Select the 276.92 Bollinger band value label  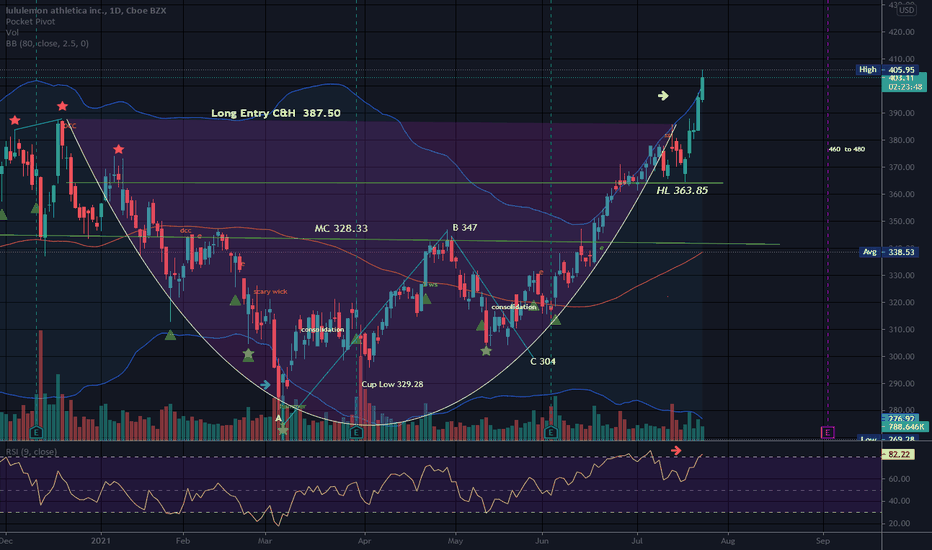coord(902,419)
